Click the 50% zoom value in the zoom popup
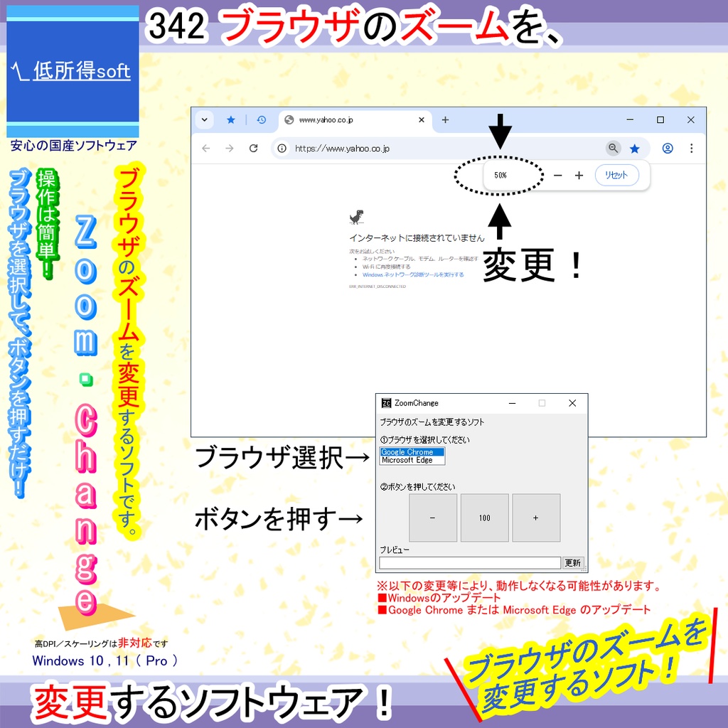The image size is (728, 728). (x=500, y=175)
